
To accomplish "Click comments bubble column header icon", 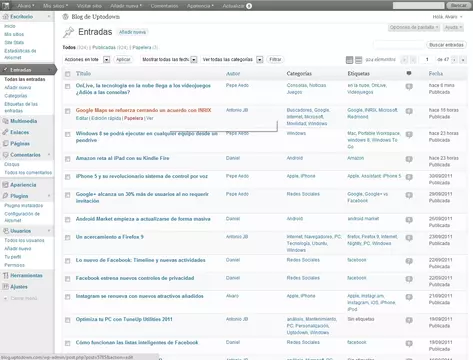I will pyautogui.click(x=409, y=73).
